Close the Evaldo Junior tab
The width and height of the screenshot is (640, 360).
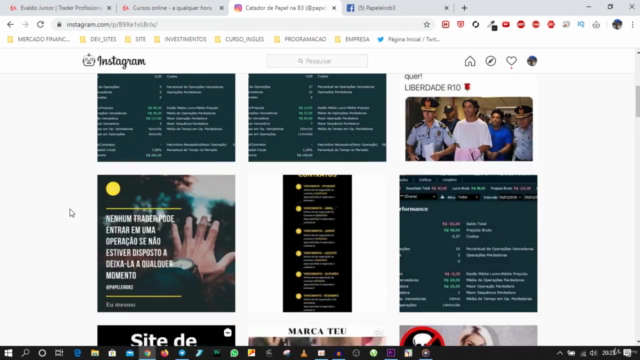click(x=109, y=8)
